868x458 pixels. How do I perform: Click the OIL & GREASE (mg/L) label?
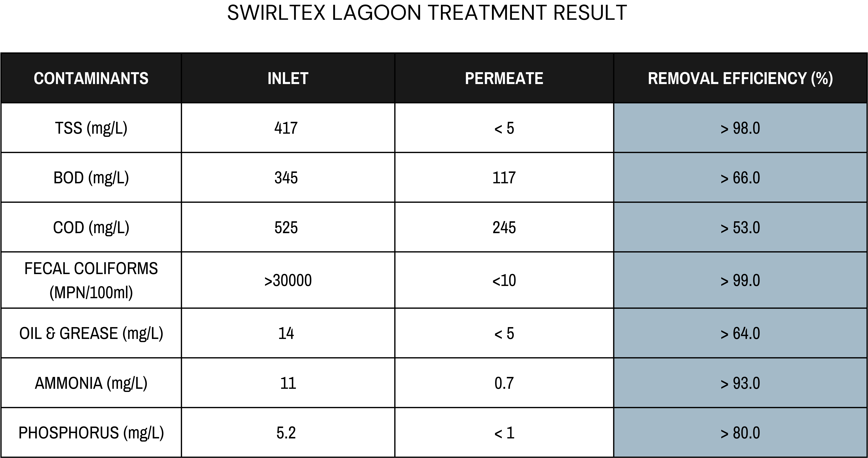[91, 333]
